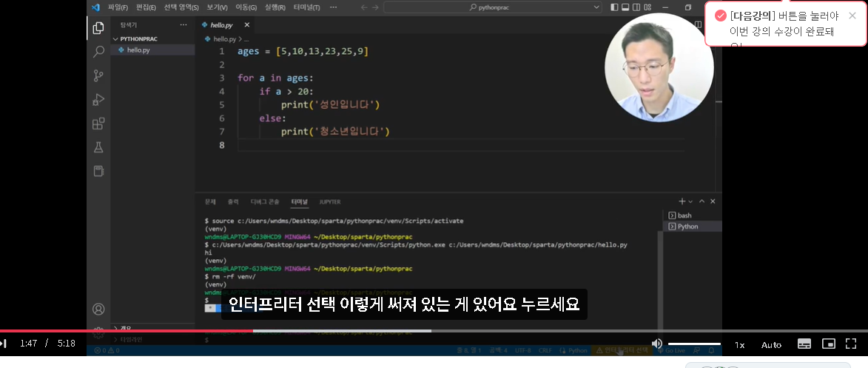Create a new terminal with plus icon
This screenshot has width=868, height=368.
pos(682,201)
